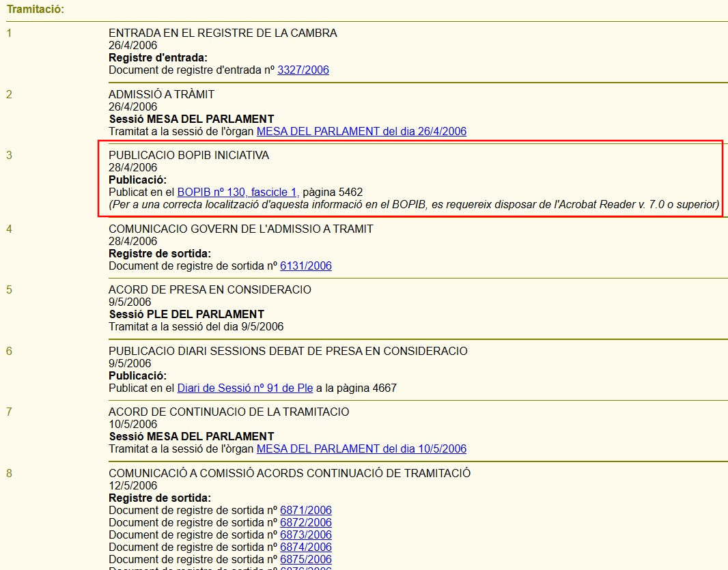728x570 pixels.
Task: Click the ADMISSIÓ A TRÀMIT step title
Action: (x=161, y=94)
